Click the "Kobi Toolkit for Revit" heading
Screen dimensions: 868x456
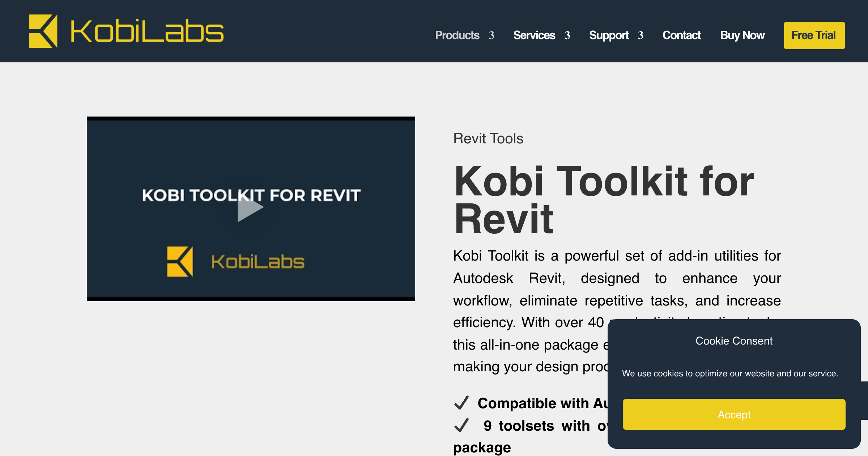(604, 200)
